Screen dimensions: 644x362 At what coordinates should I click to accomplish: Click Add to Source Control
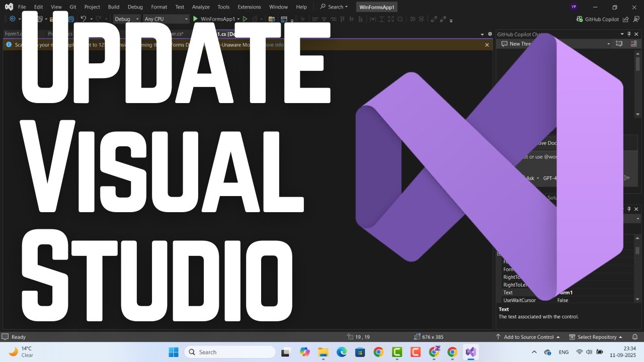click(528, 337)
